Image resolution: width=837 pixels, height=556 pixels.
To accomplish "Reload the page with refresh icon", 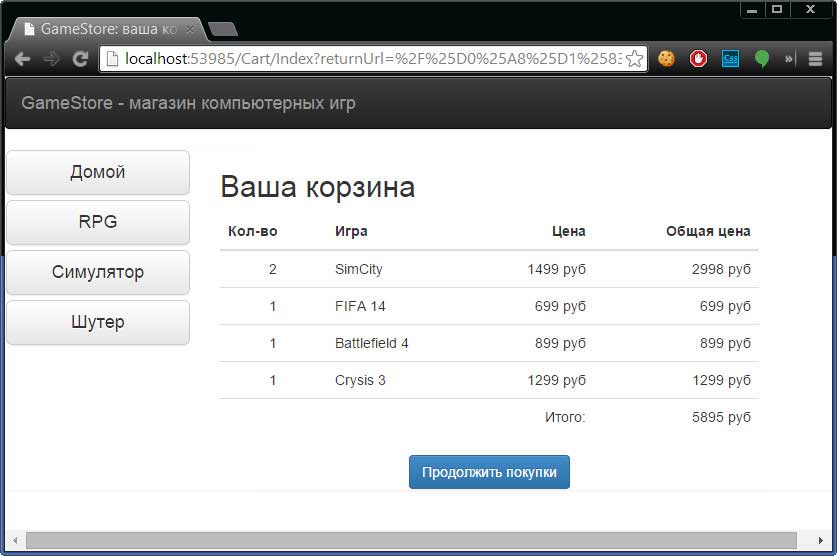I will click(80, 59).
